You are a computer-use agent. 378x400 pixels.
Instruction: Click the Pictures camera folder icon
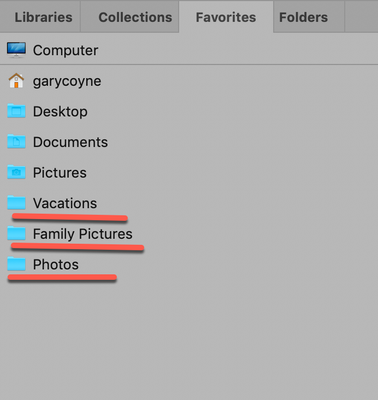(16, 172)
